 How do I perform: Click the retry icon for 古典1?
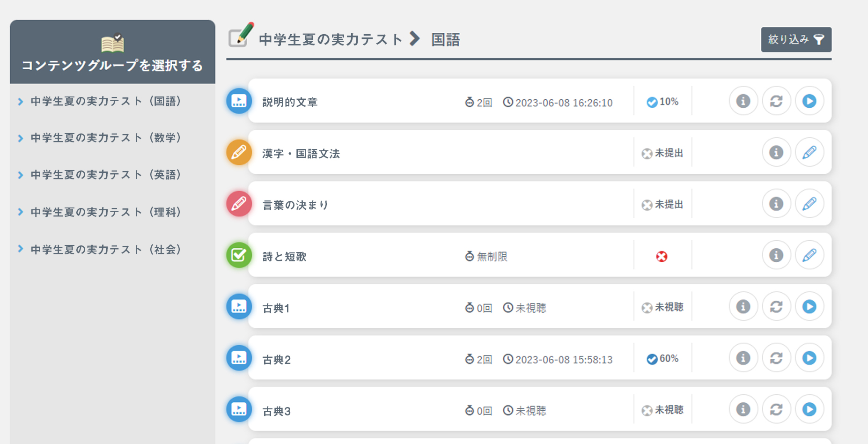(776, 306)
